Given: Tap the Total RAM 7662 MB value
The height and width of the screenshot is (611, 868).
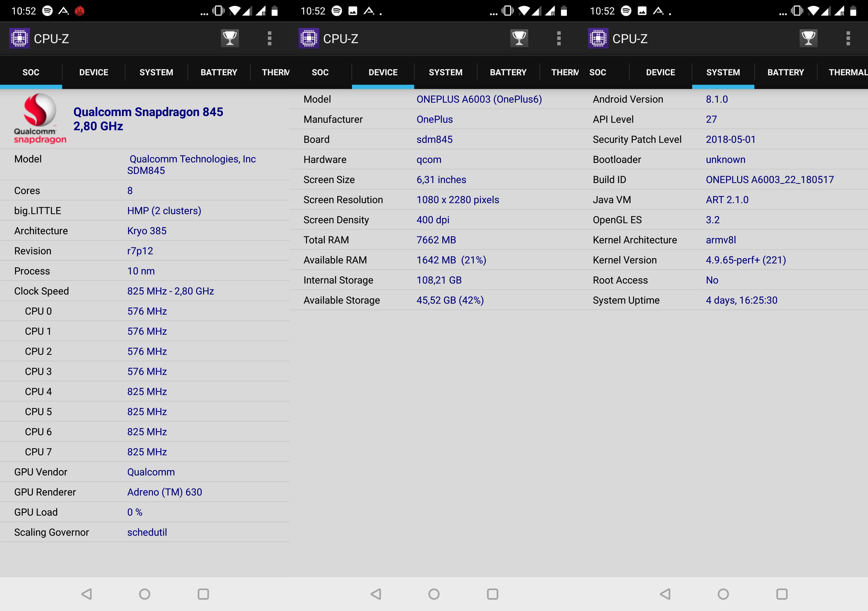Looking at the screenshot, I should coord(436,240).
